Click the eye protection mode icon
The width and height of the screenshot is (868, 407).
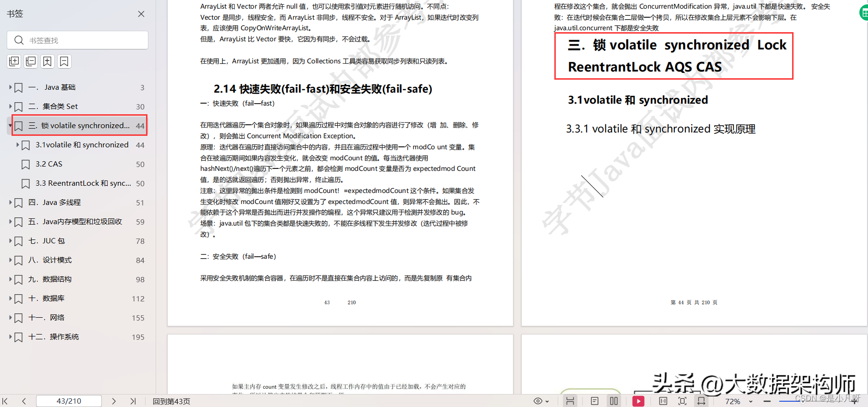538,401
